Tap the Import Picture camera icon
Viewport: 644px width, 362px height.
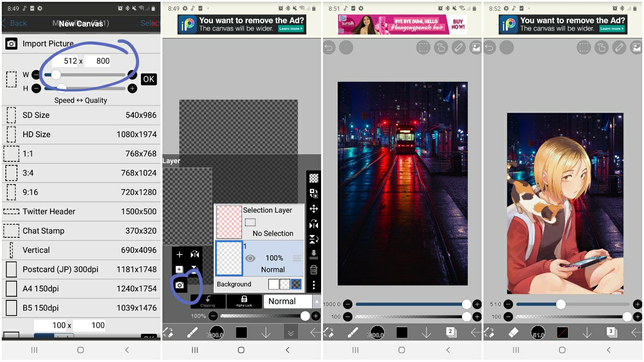(x=11, y=43)
